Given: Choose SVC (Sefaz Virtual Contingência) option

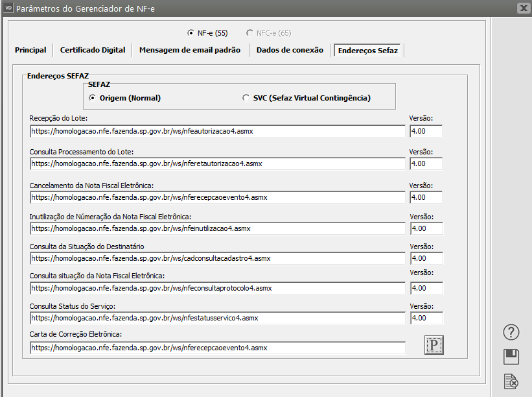Looking at the screenshot, I should coord(246,98).
